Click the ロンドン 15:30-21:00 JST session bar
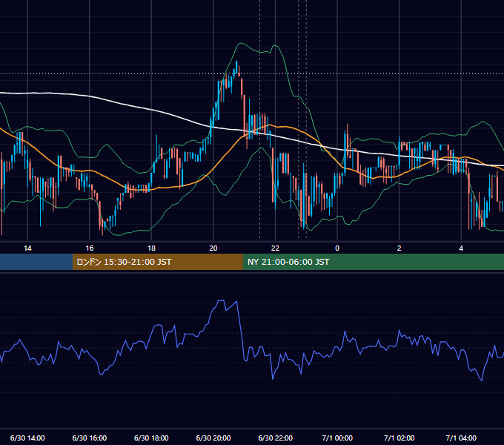The width and height of the screenshot is (504, 445). [157, 262]
